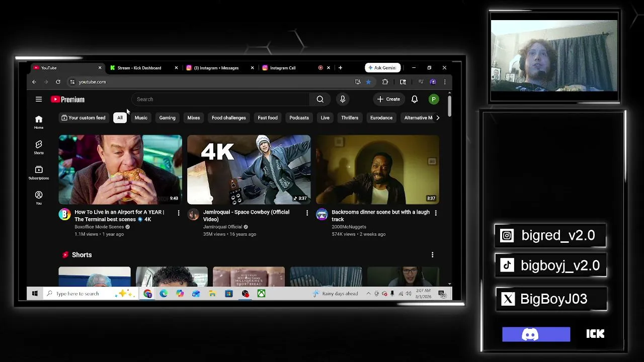Filter the feed by Music
Viewport: 644px width, 362px height.
pyautogui.click(x=141, y=118)
